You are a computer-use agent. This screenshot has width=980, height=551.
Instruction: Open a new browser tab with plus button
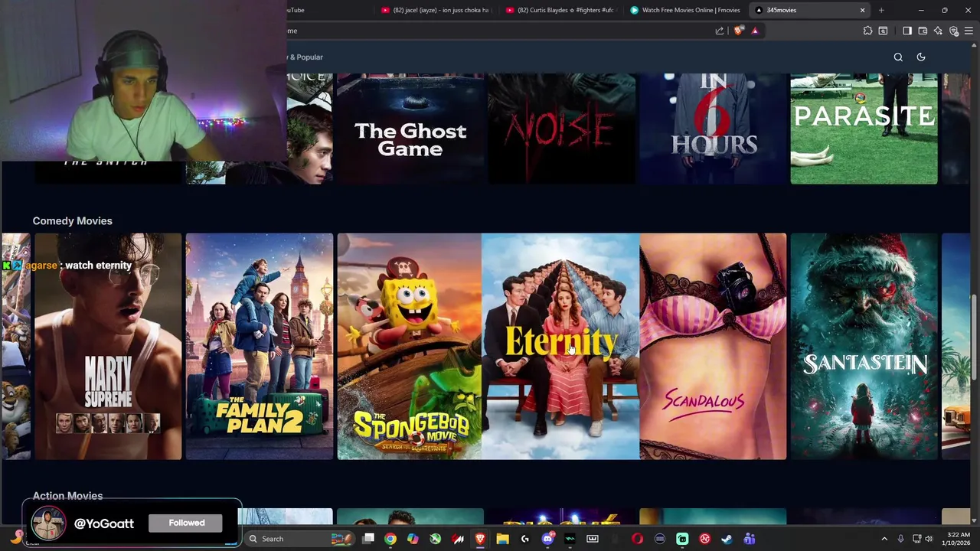[881, 10]
